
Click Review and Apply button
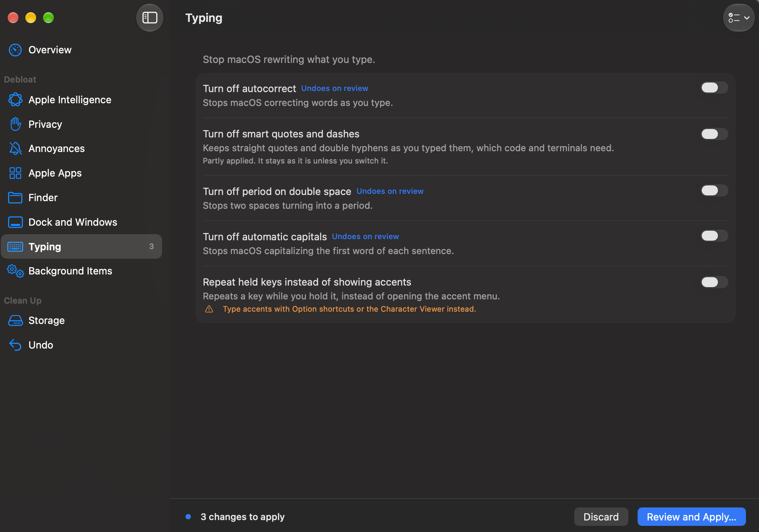pyautogui.click(x=691, y=517)
